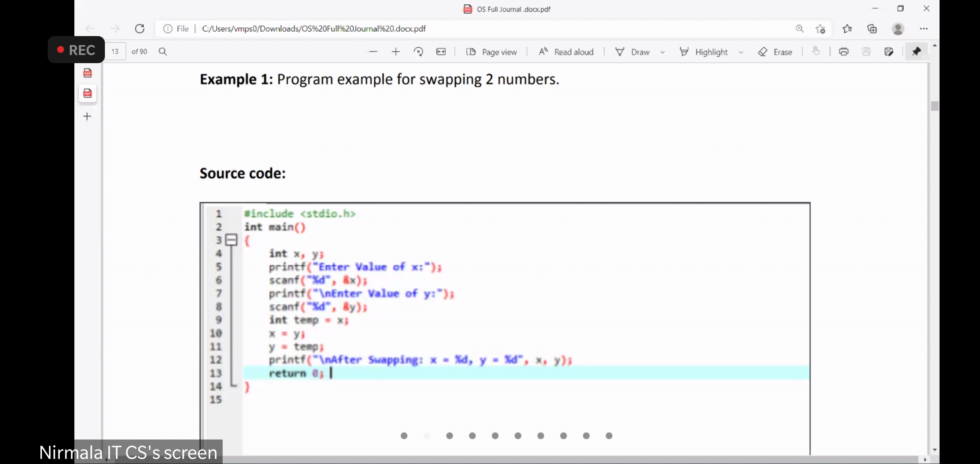Collapse the code fold at line 3
Screen dimensions: 980x464
232,240
